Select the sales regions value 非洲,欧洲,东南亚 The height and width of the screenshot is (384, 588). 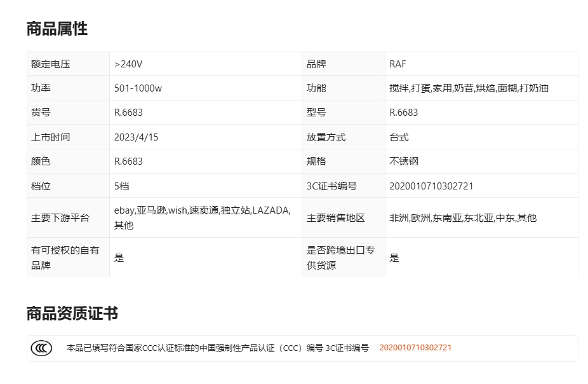(x=462, y=218)
